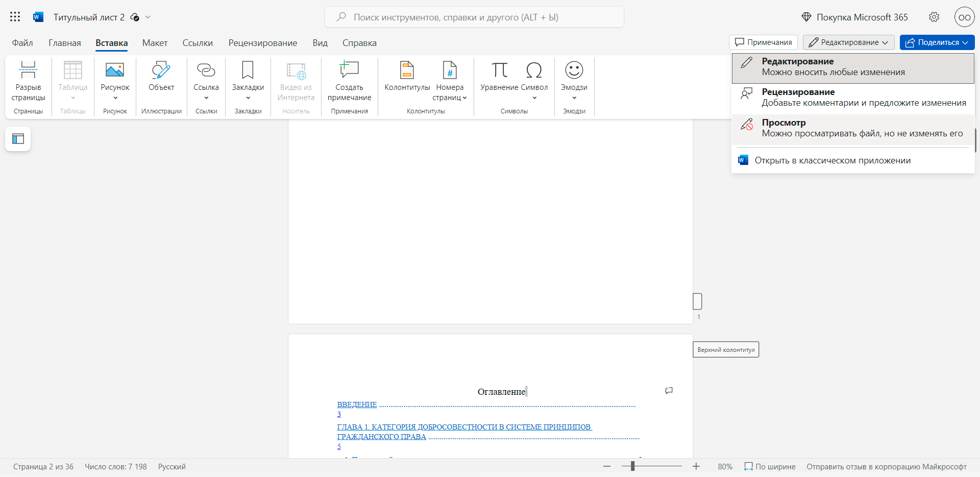
Task: Click Отправить отзыв в корпорацию Майкрософт
Action: tap(887, 467)
